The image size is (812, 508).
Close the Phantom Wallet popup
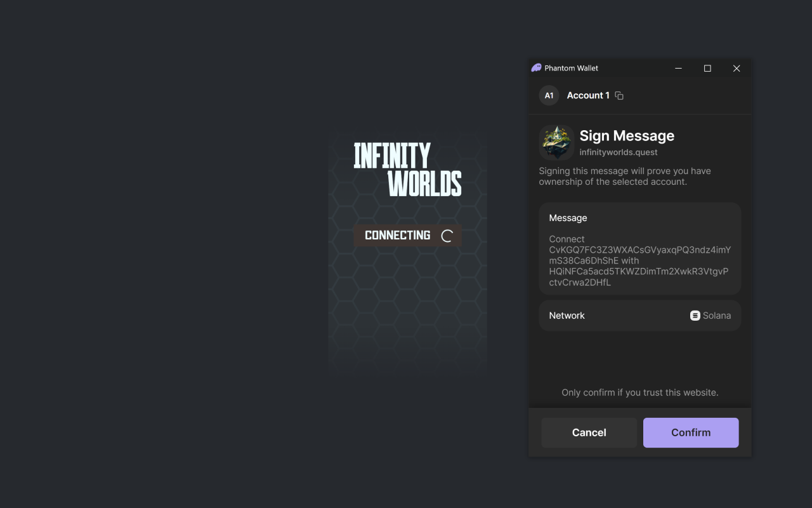[x=737, y=68]
